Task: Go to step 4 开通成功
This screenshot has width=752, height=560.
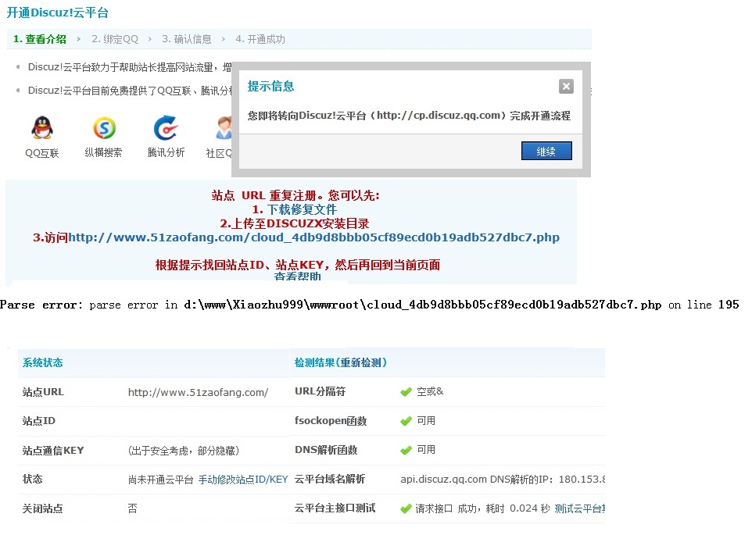Action: tap(260, 39)
